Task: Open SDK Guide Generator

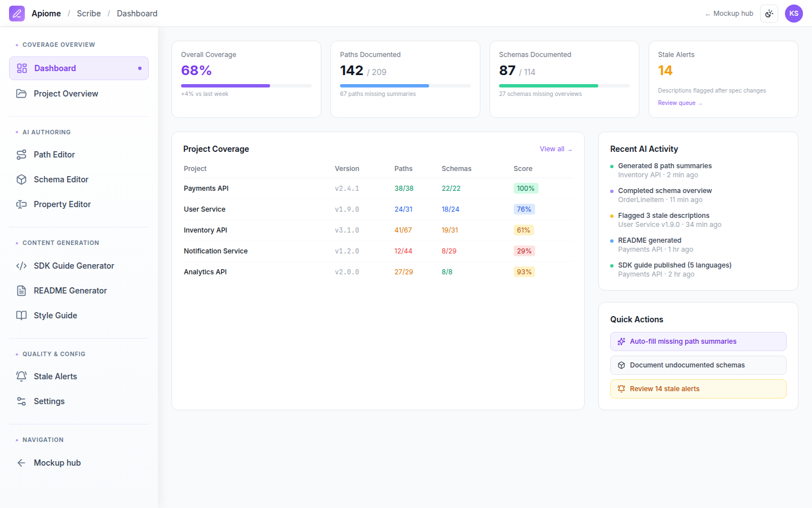Action: (79, 266)
